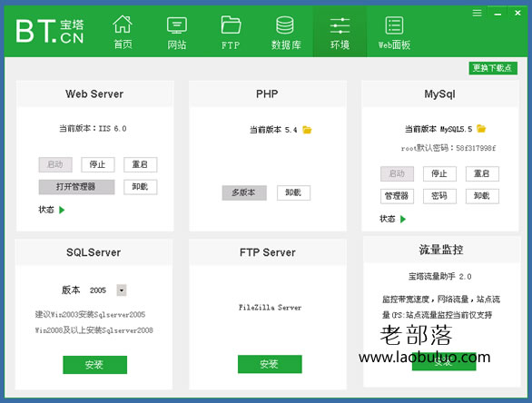Click PHP 多版本 button
Image resolution: width=532 pixels, height=403 pixels.
[244, 192]
